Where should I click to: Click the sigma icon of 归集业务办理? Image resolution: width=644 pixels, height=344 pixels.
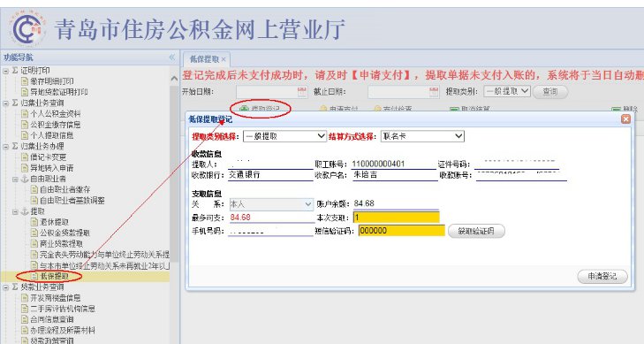pyautogui.click(x=15, y=146)
